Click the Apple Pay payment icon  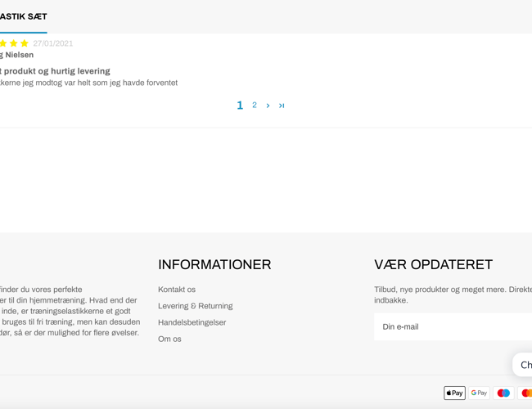(x=454, y=393)
